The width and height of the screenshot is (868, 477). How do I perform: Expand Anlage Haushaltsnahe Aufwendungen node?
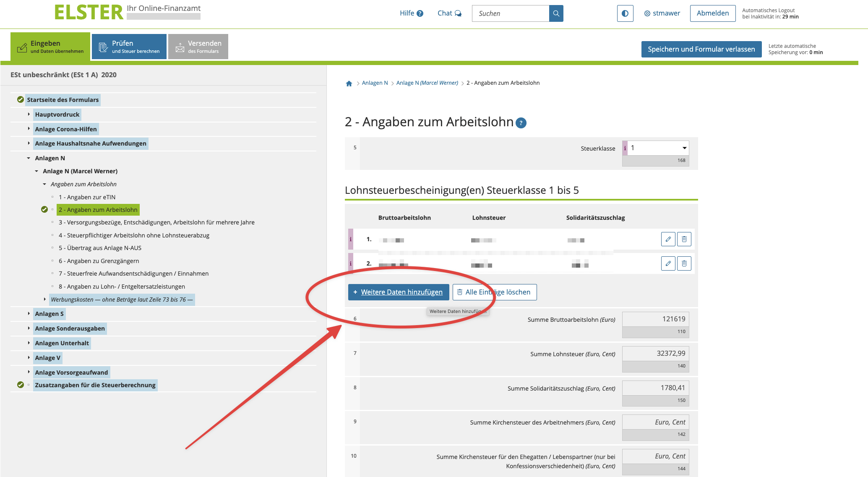(29, 143)
